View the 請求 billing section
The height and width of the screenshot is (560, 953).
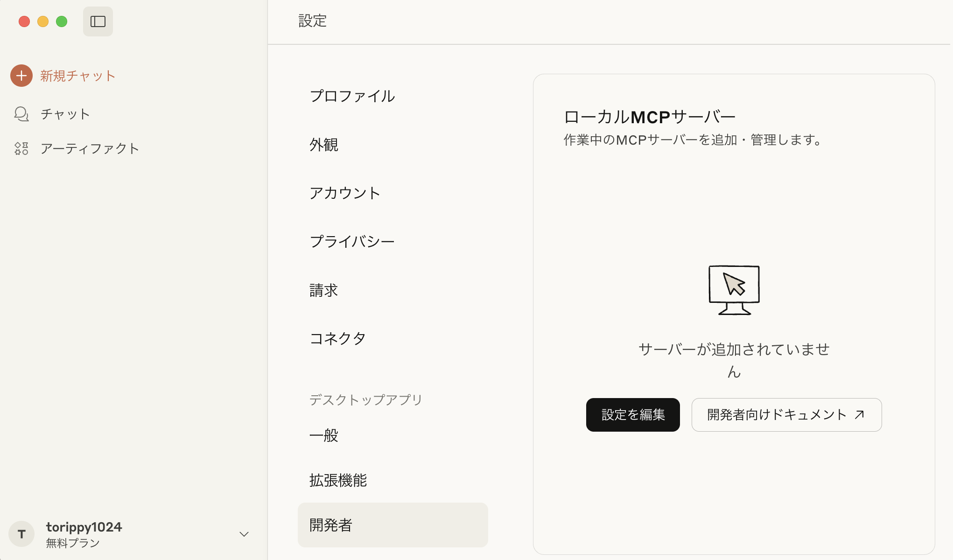pyautogui.click(x=323, y=290)
